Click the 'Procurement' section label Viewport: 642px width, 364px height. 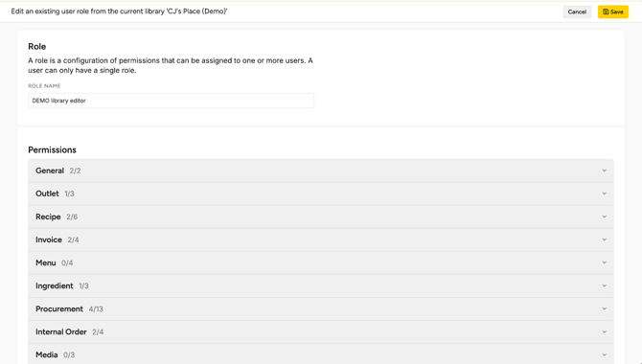[59, 308]
